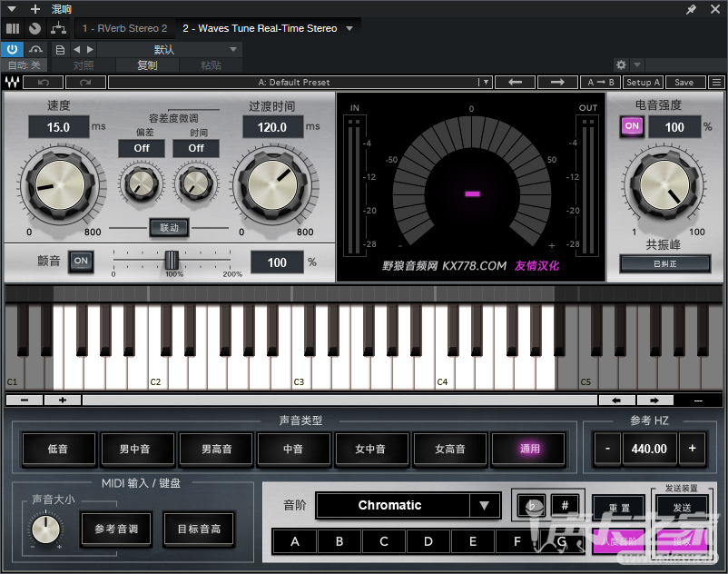The image size is (728, 574).
Task: Toggle the Setup A button
Action: [643, 83]
